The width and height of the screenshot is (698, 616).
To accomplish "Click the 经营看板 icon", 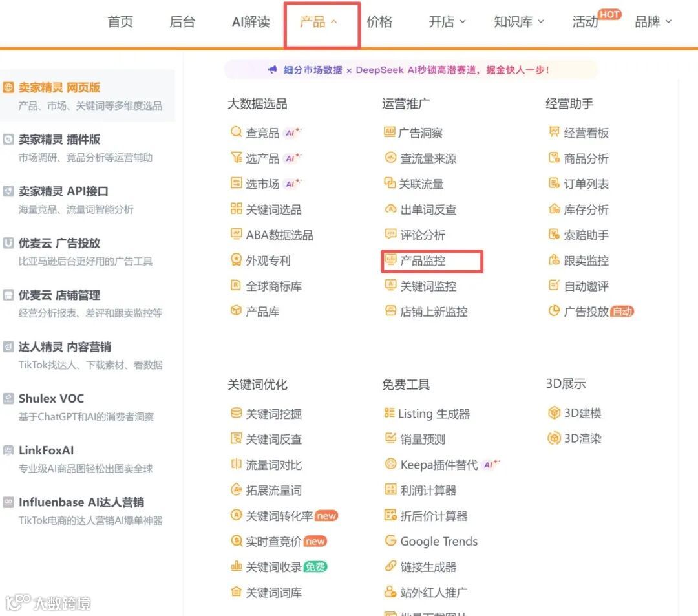I will [x=554, y=132].
